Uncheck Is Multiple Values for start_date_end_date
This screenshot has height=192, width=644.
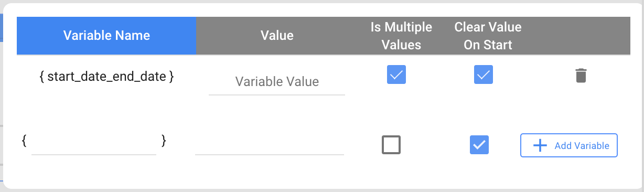pyautogui.click(x=396, y=74)
